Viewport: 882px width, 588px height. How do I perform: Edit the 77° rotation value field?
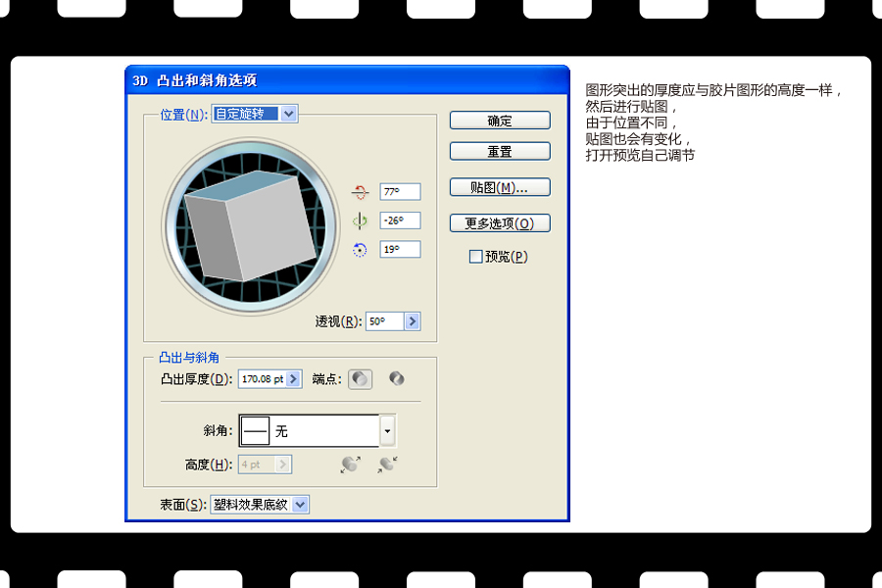(400, 191)
